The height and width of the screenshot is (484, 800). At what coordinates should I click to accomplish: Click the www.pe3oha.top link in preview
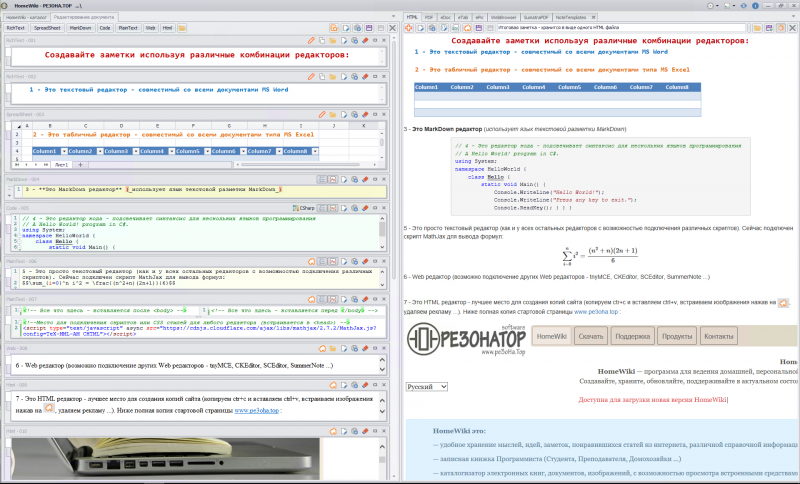(595, 312)
